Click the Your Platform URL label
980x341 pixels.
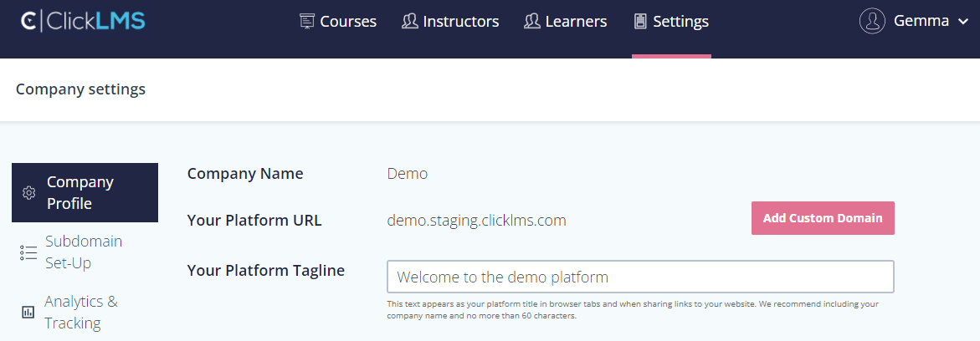click(x=254, y=220)
